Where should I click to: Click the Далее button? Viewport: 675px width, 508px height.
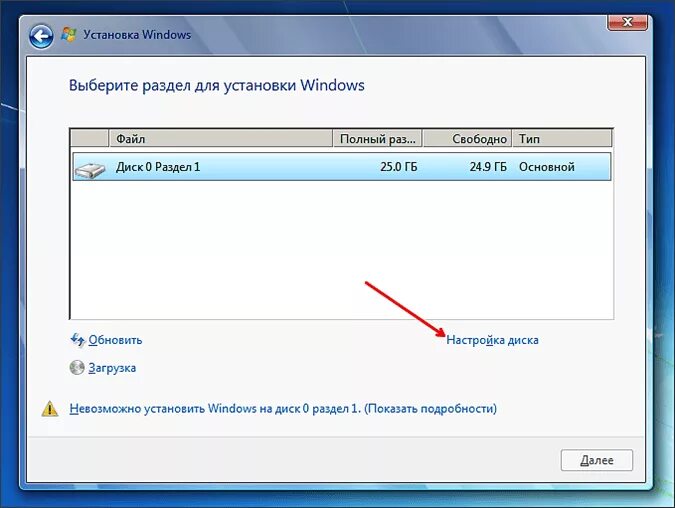(597, 460)
